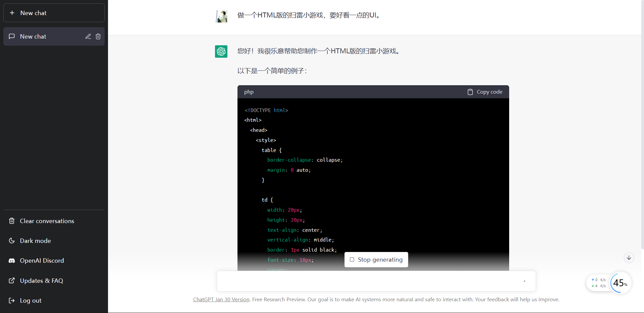Check the Stop generating checkbox
This screenshot has width=644, height=313.
[352, 259]
